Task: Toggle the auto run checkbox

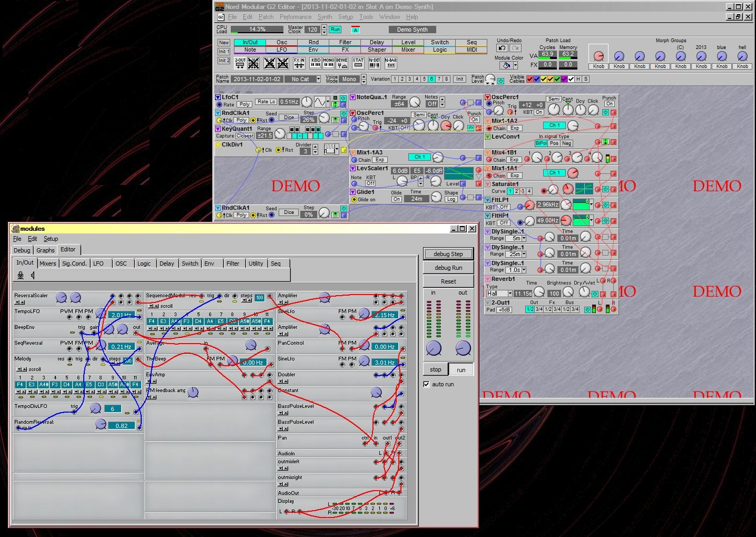Action: (427, 384)
